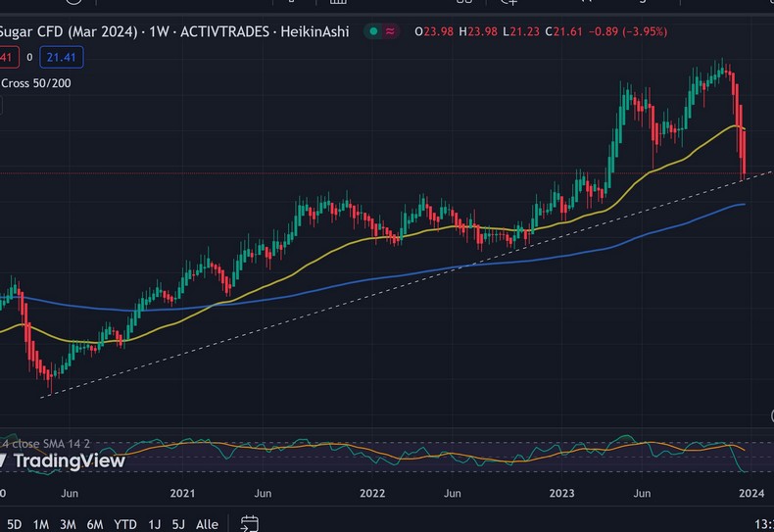774x532 pixels.
Task: Click the 2022 label on time axis
Action: pyautogui.click(x=372, y=493)
